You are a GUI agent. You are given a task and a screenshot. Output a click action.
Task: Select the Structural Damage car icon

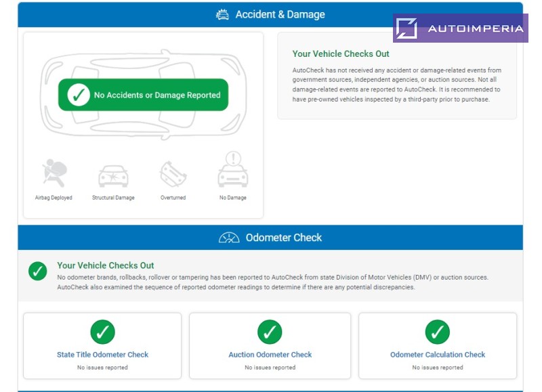pyautogui.click(x=113, y=176)
